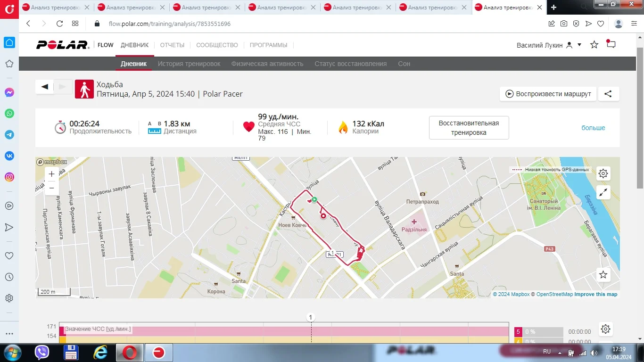
Task: Open the ОТЧЕТЫ top menu item
Action: coord(172,45)
